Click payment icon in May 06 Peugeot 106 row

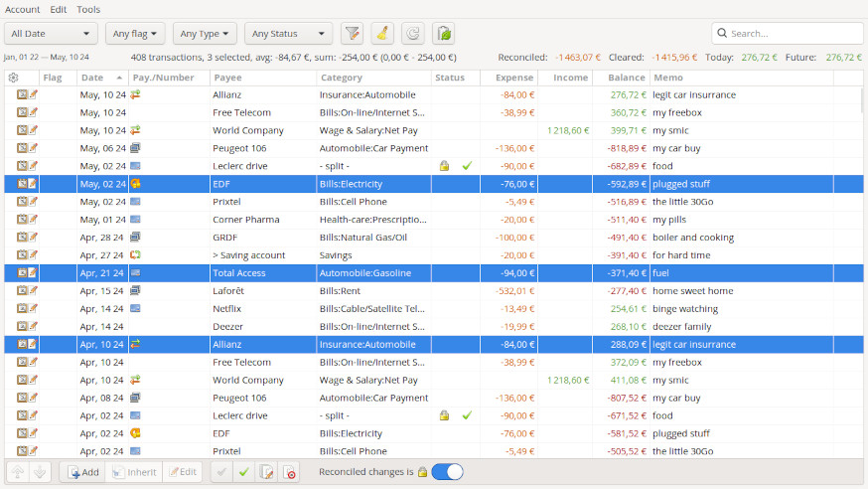point(135,148)
